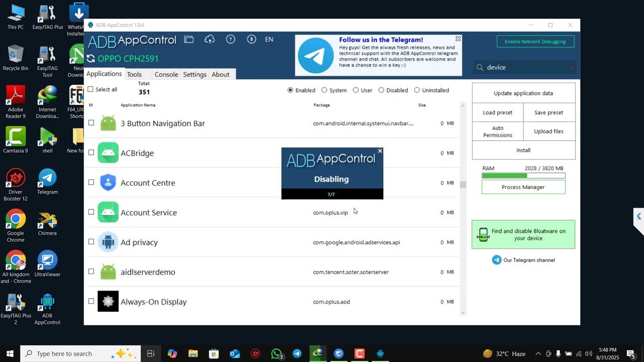Open UltraViewer desktop shortcut

[47, 264]
